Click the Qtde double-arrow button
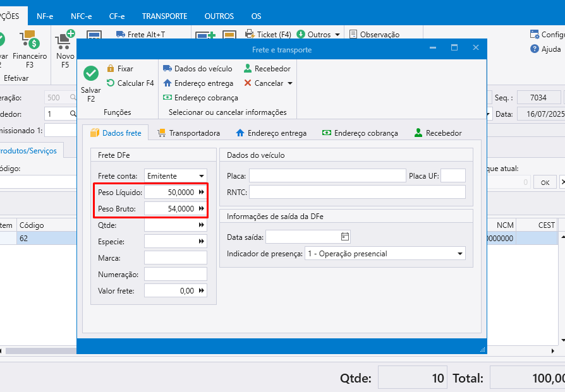Screen dimensions: 565x392 [x=202, y=225]
